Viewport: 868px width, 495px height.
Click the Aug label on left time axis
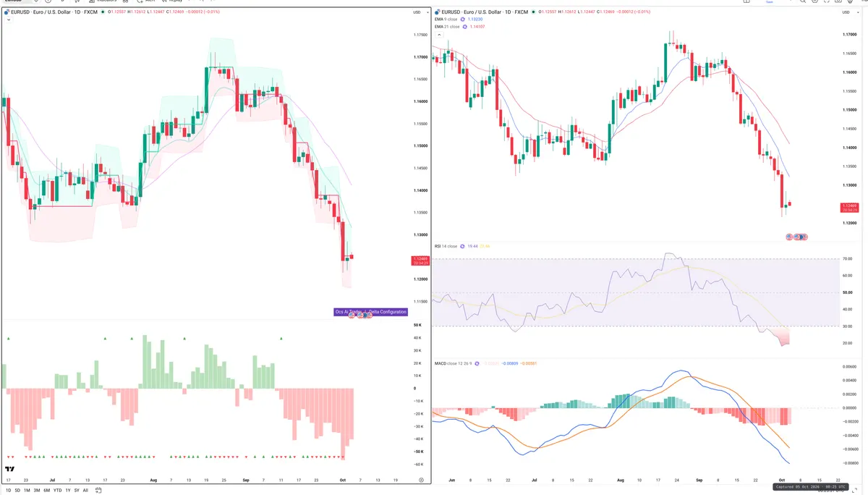[153, 479]
